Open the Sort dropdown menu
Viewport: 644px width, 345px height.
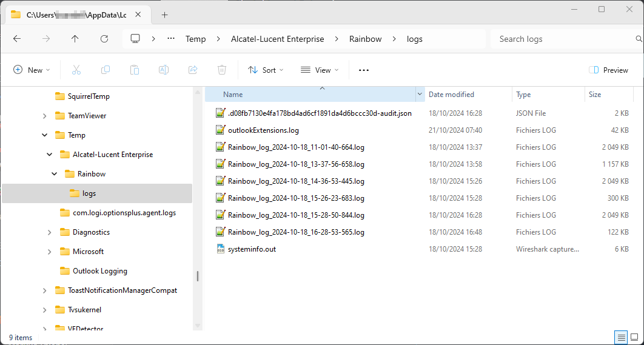click(x=266, y=70)
